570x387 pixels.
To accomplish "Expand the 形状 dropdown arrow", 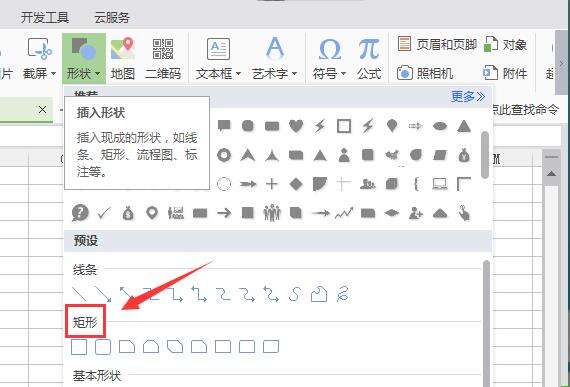I will (97, 74).
